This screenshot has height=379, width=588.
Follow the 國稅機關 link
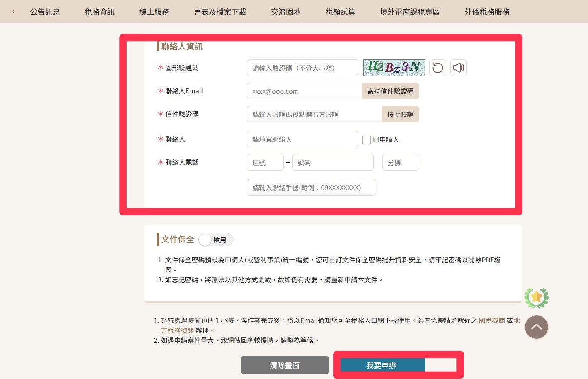pos(492,320)
